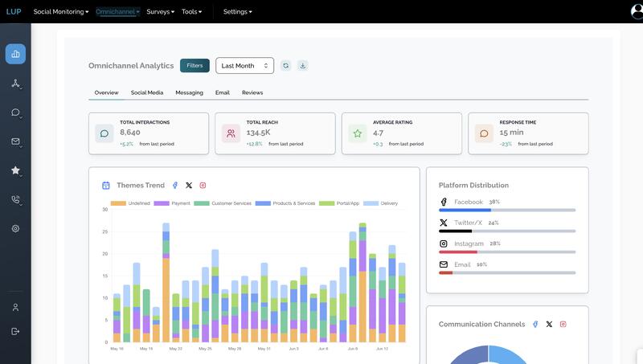
Task: Click the Twitter/X platform icon in distribution
Action: click(x=444, y=223)
